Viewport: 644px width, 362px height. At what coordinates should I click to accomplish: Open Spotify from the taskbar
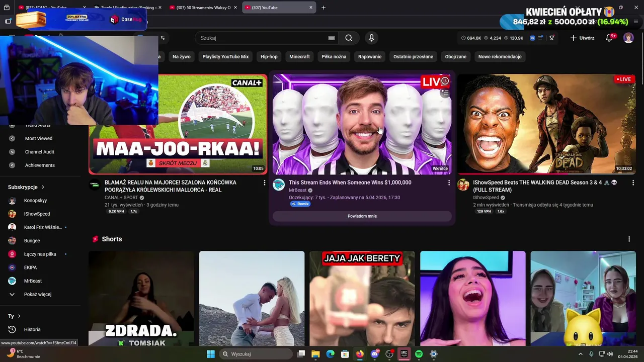tap(419, 354)
